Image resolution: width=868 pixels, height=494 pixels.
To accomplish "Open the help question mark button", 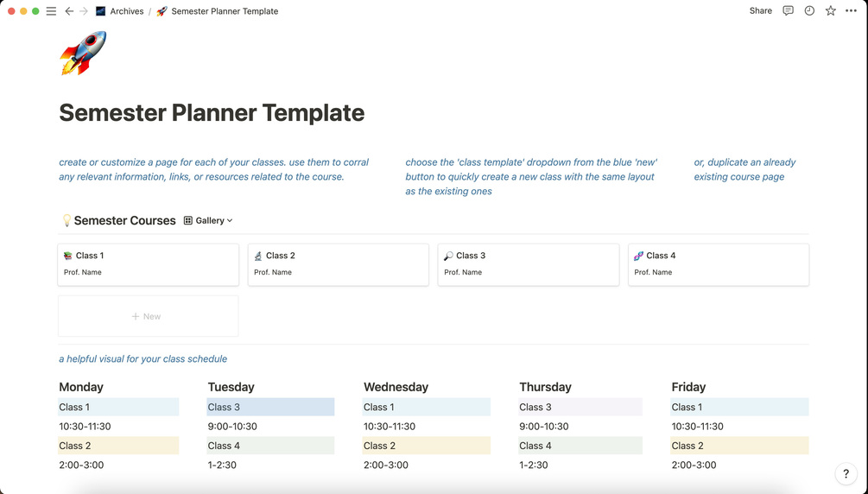I will (x=846, y=473).
